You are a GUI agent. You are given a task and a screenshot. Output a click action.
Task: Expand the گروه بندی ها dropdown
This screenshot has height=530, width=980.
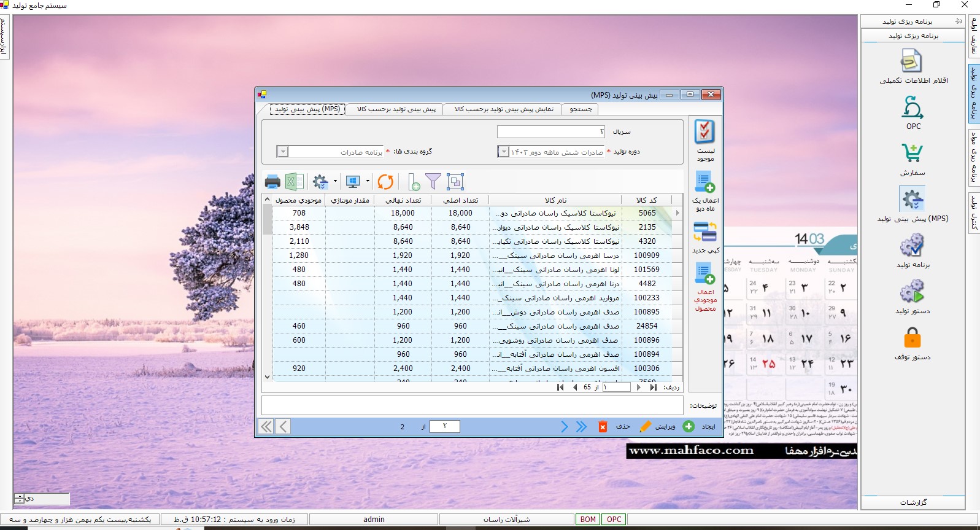[283, 152]
